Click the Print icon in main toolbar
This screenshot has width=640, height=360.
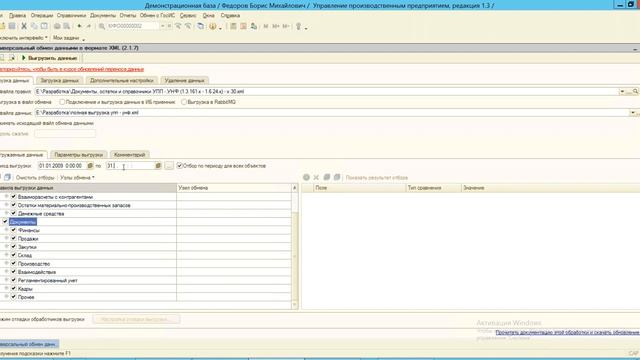click(x=57, y=26)
